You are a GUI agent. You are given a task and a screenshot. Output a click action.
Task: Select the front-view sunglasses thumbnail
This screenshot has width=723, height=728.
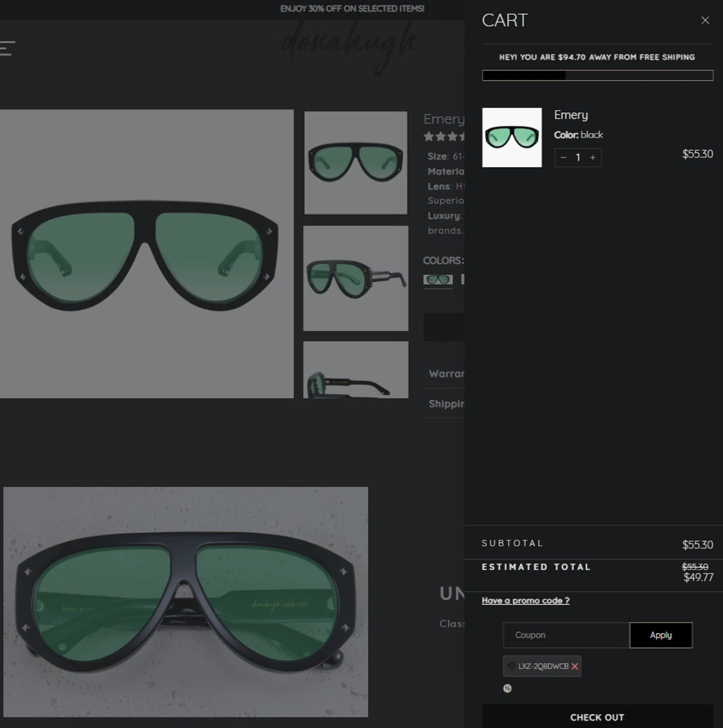coord(356,163)
